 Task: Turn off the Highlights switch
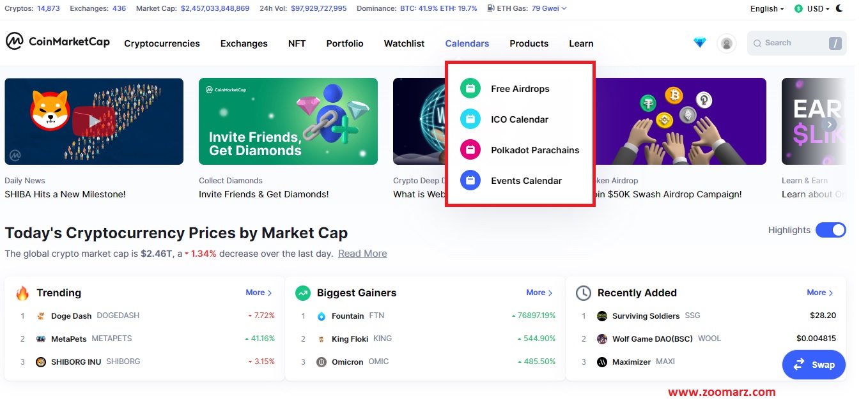(830, 230)
